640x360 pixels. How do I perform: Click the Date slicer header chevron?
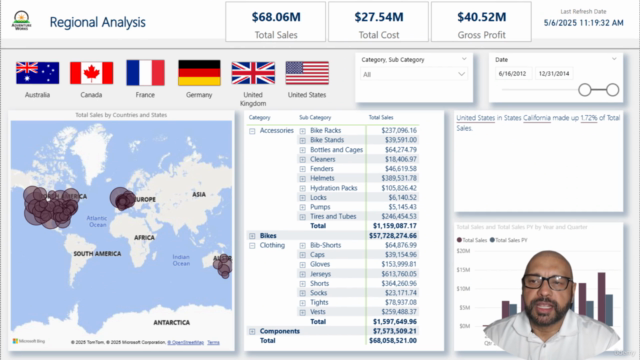point(614,59)
